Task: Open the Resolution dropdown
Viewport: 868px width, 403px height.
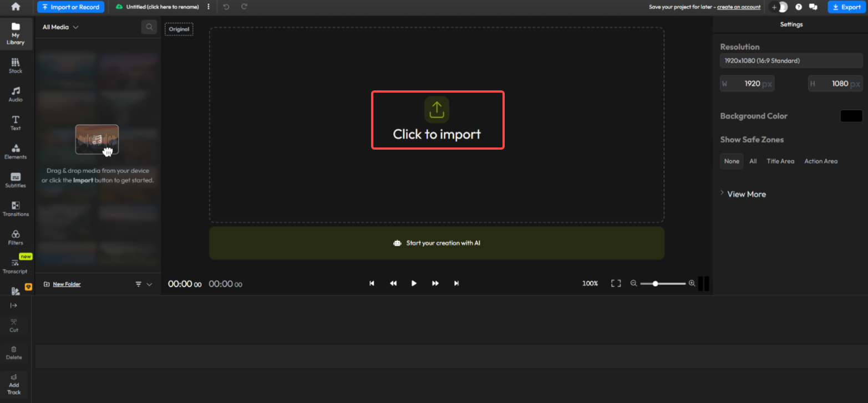Action: (791, 60)
